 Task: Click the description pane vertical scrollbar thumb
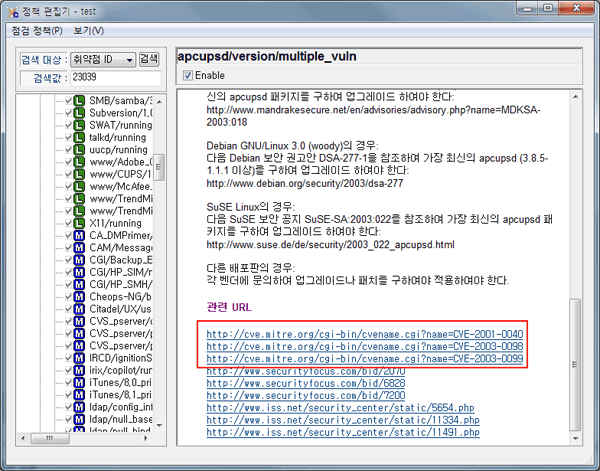[575, 364]
